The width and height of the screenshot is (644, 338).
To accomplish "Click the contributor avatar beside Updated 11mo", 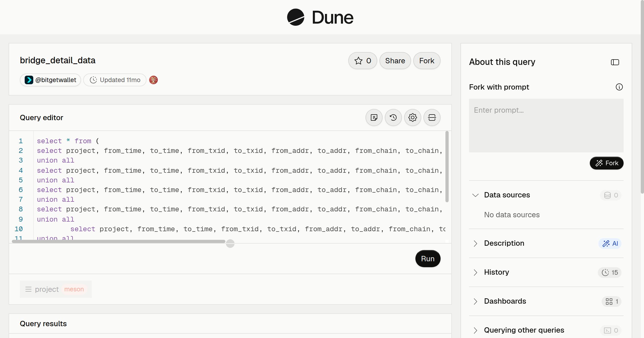I will click(153, 80).
